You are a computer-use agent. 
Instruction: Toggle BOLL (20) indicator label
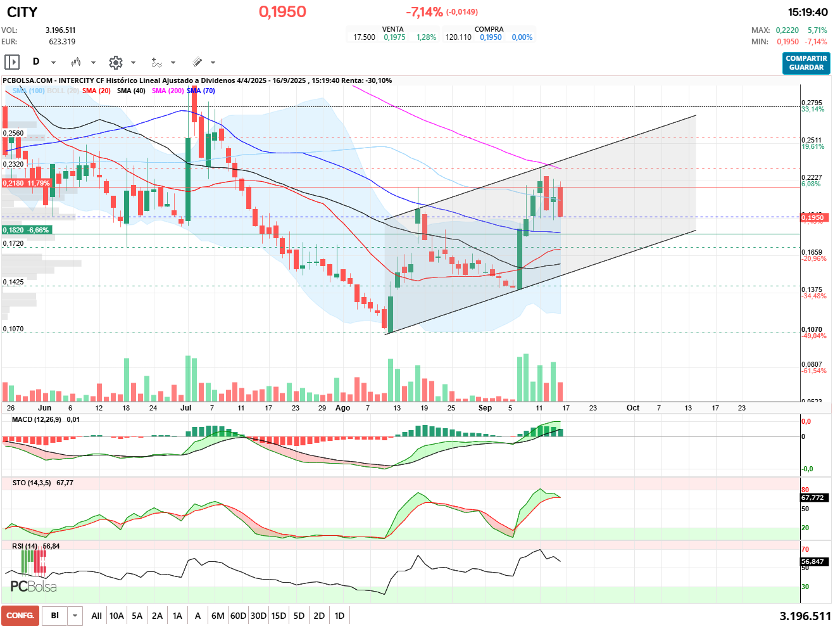tap(63, 91)
